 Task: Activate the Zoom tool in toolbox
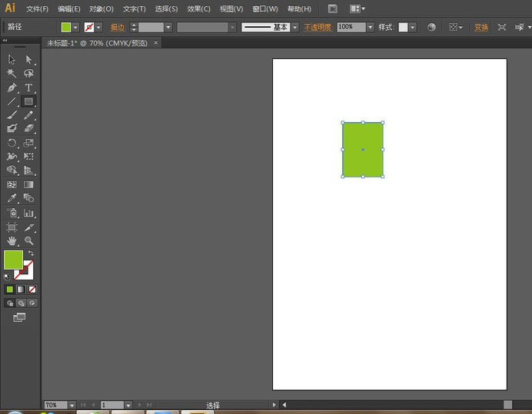pyautogui.click(x=28, y=240)
